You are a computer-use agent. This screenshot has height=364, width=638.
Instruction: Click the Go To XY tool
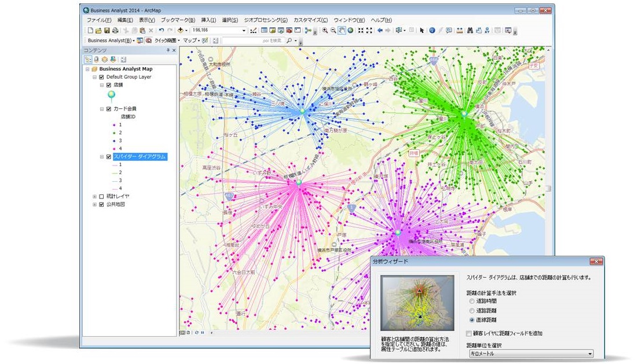[x=487, y=31]
